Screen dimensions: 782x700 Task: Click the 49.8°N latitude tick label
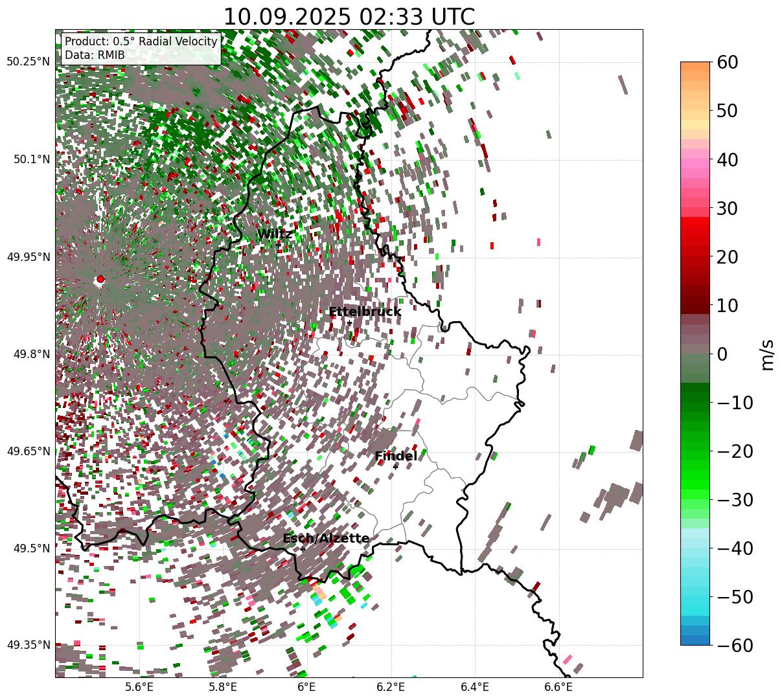(x=30, y=354)
